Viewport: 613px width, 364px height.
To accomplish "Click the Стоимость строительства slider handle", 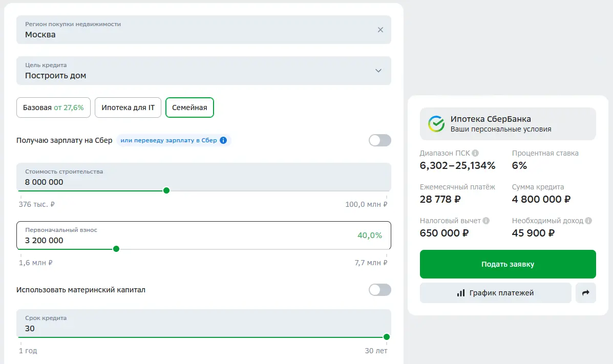I will point(166,190).
